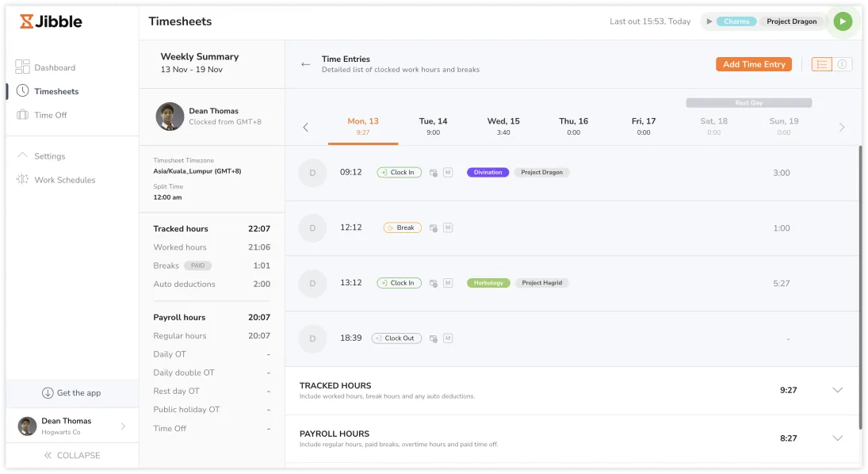868x474 pixels.
Task: Collapse the sidebar with COLLAPSE
Action: click(71, 455)
